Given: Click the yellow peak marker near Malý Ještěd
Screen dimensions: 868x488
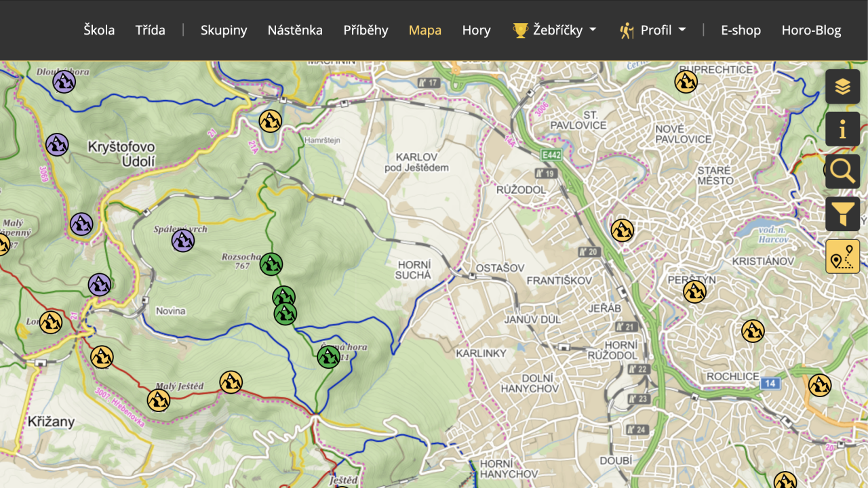Looking at the screenshot, I should 159,400.
